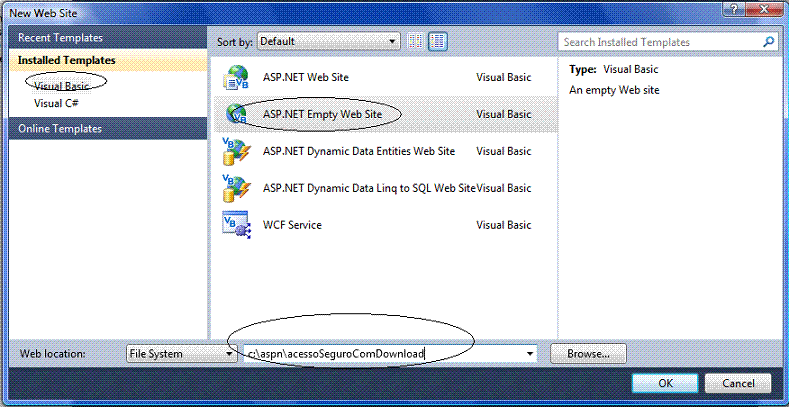Select ASP.NET Dynamic Data Linq to SQL text
This screenshot has width=789, height=407.
369,188
